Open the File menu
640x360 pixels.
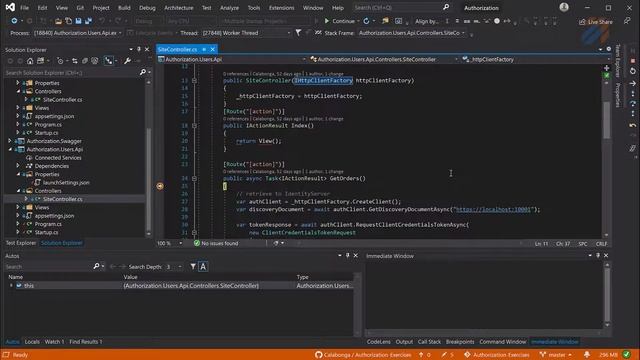coord(24,8)
